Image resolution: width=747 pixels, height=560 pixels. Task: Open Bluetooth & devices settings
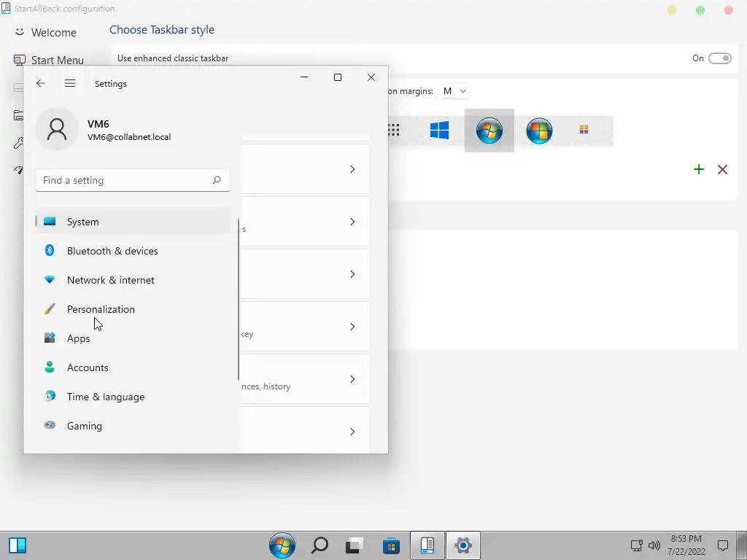coord(133,251)
